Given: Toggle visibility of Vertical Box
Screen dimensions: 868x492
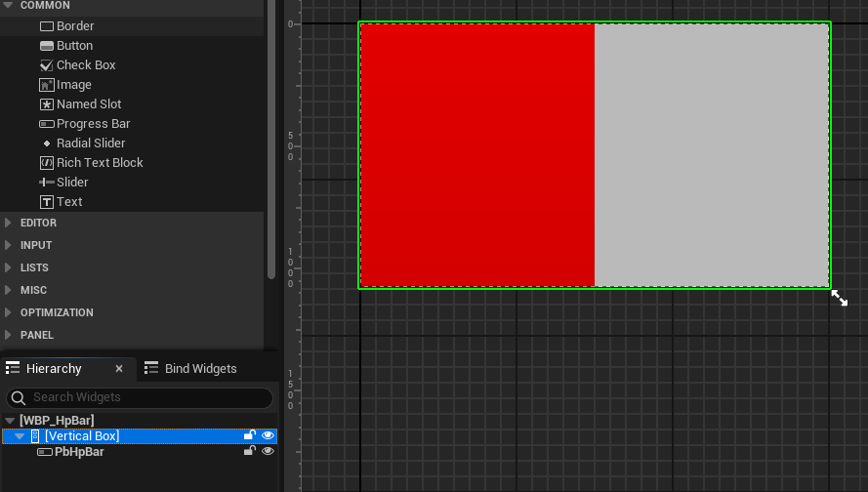Looking at the screenshot, I should pos(268,435).
